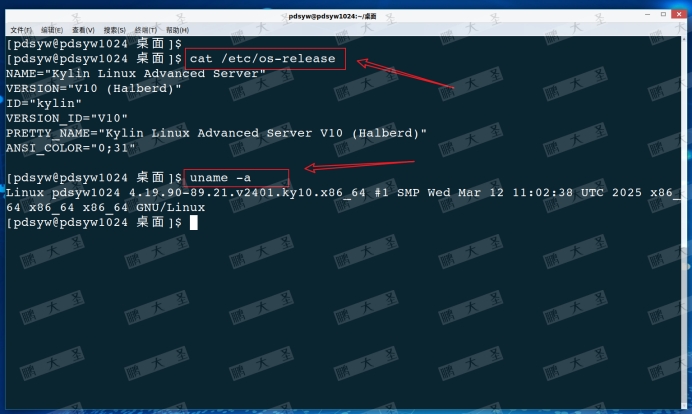Click the line NAME="Kylin Linux Advanced Server"

(135, 73)
